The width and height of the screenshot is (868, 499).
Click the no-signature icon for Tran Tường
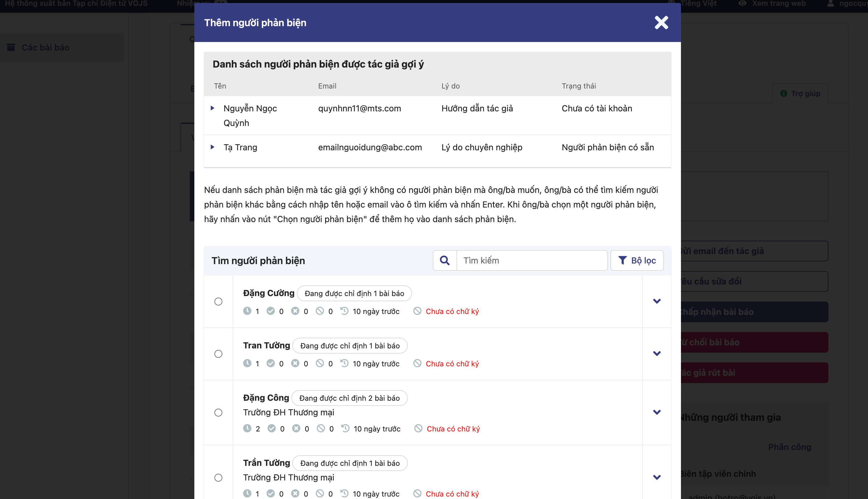(x=417, y=363)
